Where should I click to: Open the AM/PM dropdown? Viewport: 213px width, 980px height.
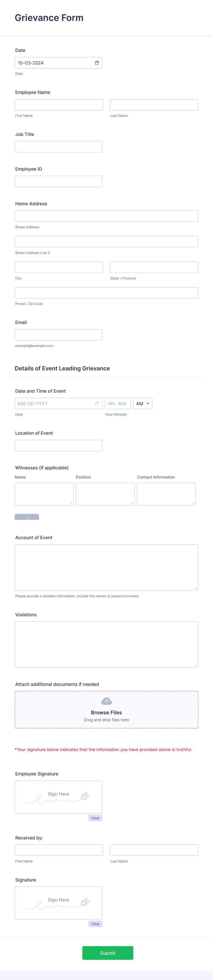click(142, 403)
